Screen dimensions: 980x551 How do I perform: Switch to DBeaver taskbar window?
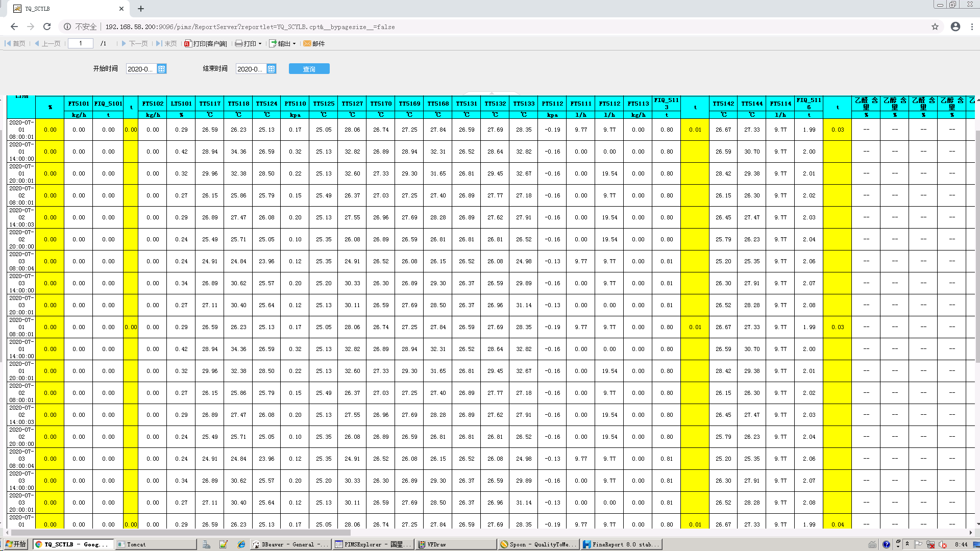point(291,544)
